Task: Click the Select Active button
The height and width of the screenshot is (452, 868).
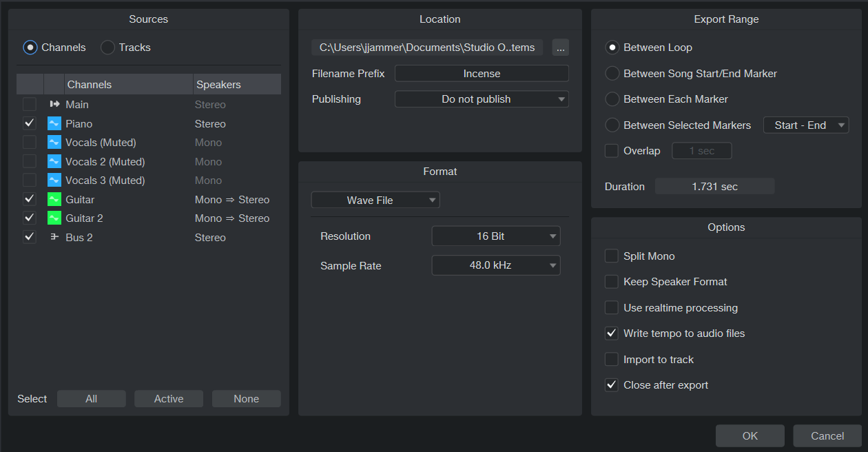Action: pos(169,399)
